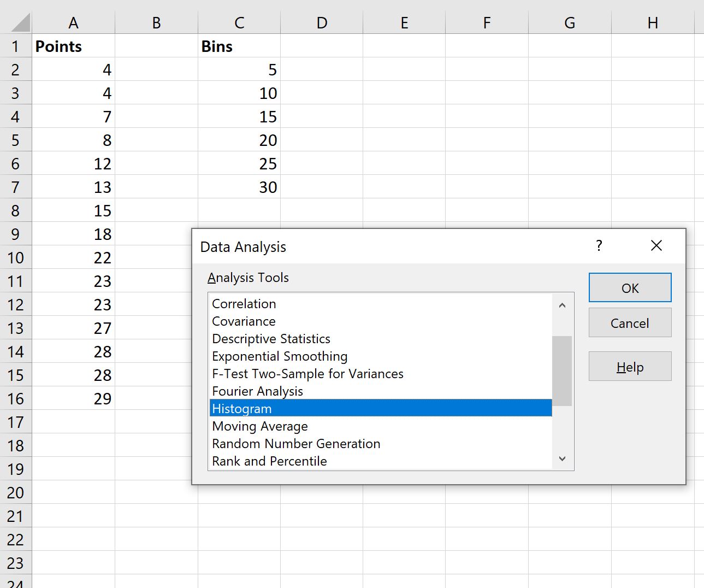The width and height of the screenshot is (704, 588).
Task: Cancel the Data Analysis dialog
Action: (x=630, y=323)
